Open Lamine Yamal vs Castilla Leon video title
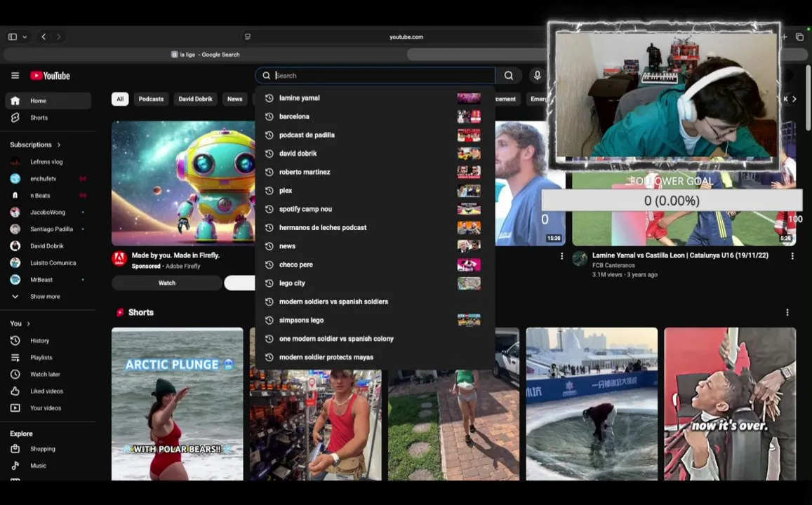Screen dimensions: 812x505 [x=680, y=255]
